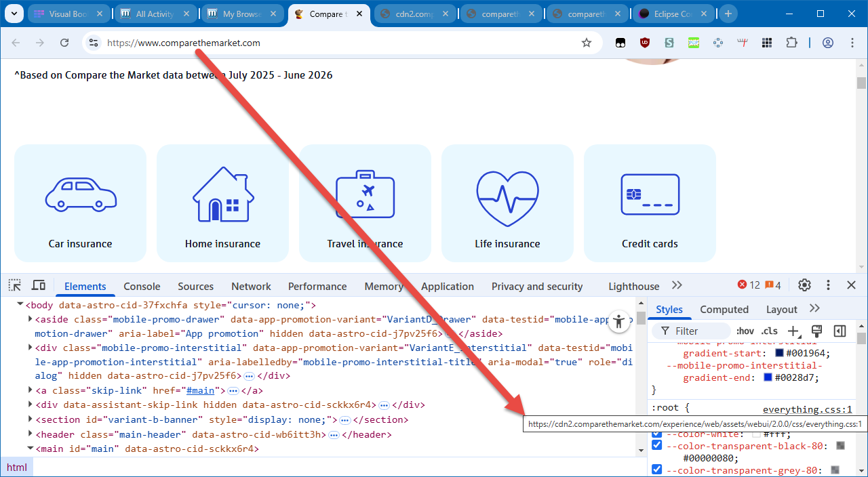Switch to the Sources tab
The height and width of the screenshot is (477, 868).
click(x=195, y=286)
